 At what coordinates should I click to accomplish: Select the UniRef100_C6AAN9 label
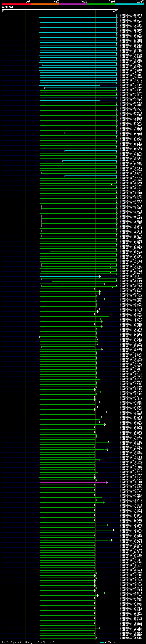tap(131, 442)
